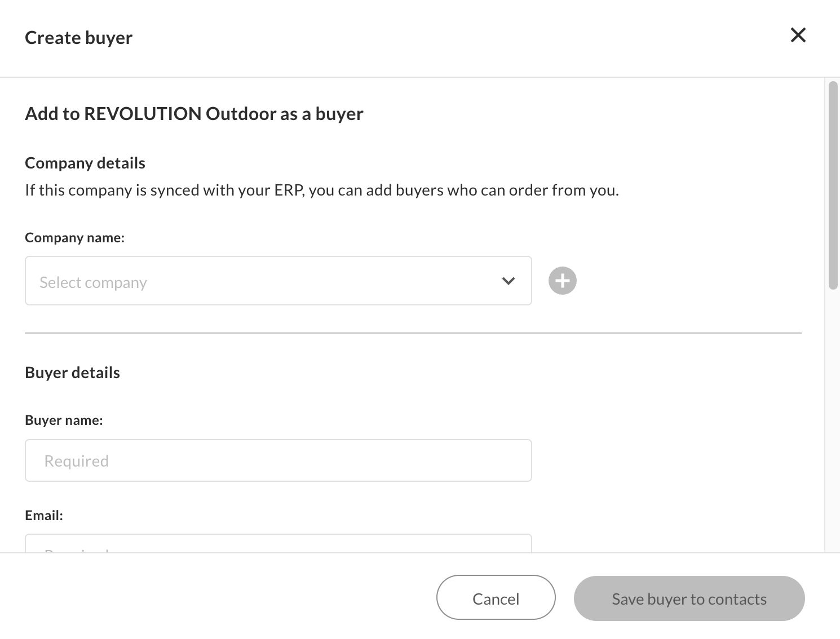The height and width of the screenshot is (639, 840).
Task: Click the vertical scrollbar thumb
Action: coord(833,185)
